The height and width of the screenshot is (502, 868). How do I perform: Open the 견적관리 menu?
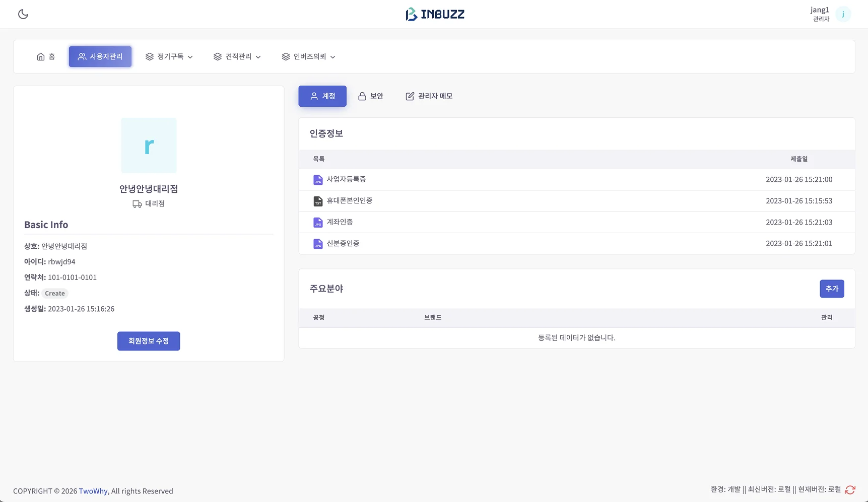237,57
